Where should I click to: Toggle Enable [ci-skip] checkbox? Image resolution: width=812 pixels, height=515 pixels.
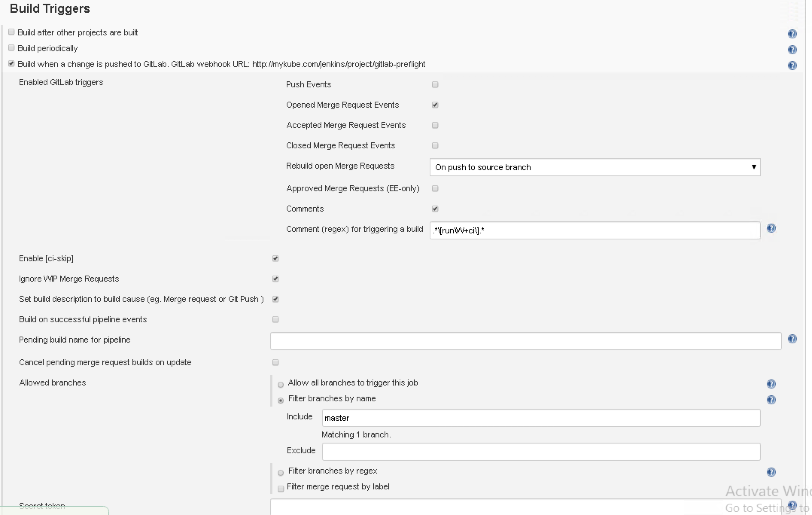[x=275, y=259]
